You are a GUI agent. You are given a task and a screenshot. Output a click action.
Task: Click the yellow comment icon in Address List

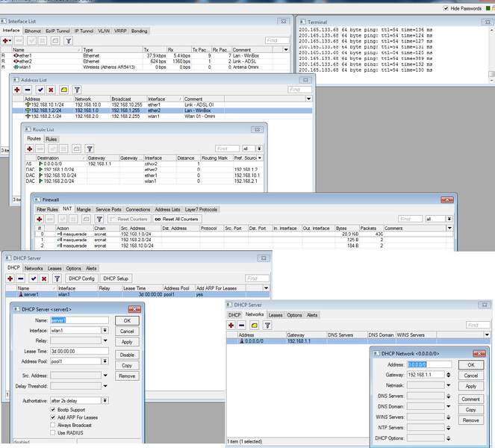coord(63,90)
